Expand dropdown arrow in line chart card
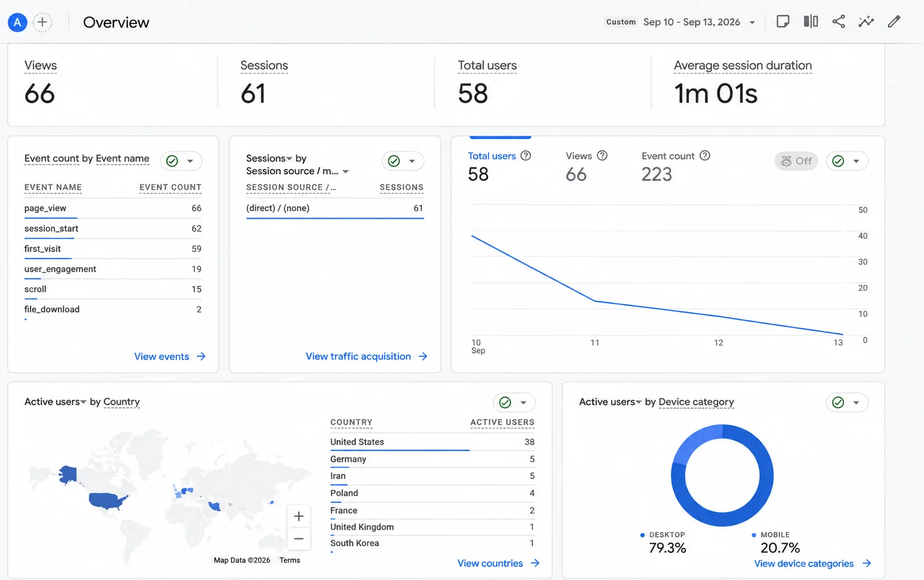This screenshot has height=580, width=924. tap(856, 161)
